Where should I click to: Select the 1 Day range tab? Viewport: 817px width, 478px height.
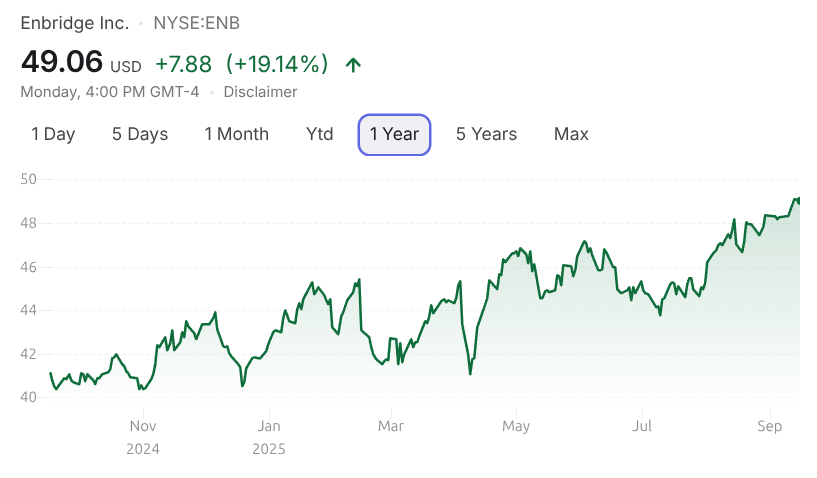tap(53, 134)
